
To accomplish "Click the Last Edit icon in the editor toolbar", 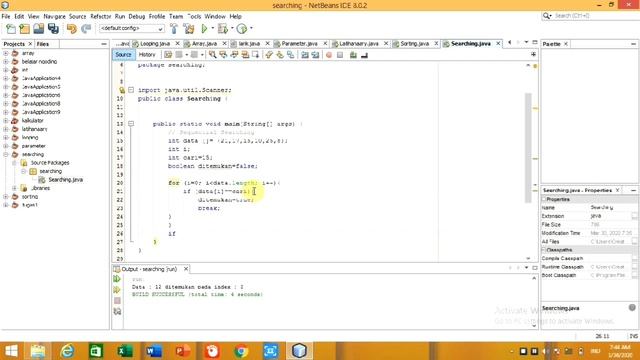I will (168, 55).
